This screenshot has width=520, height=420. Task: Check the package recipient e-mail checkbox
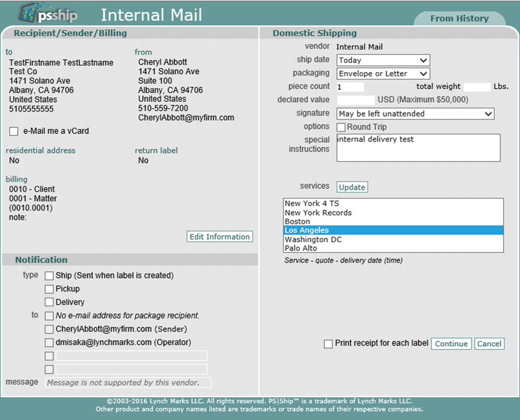[x=49, y=316]
